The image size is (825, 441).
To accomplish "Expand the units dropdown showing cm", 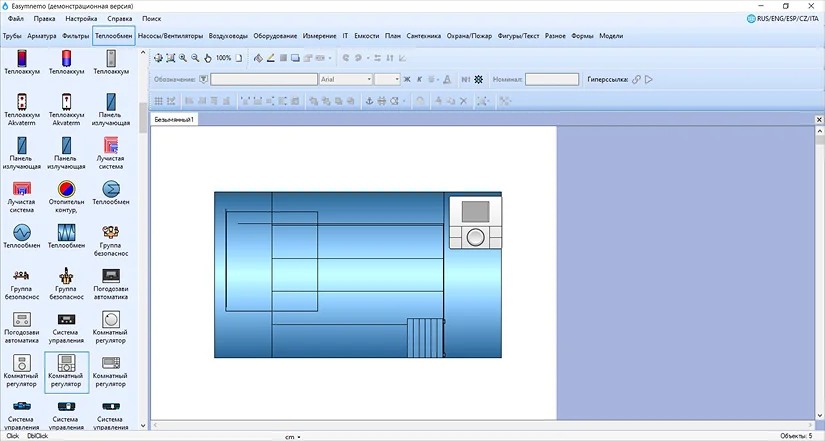I will (293, 437).
